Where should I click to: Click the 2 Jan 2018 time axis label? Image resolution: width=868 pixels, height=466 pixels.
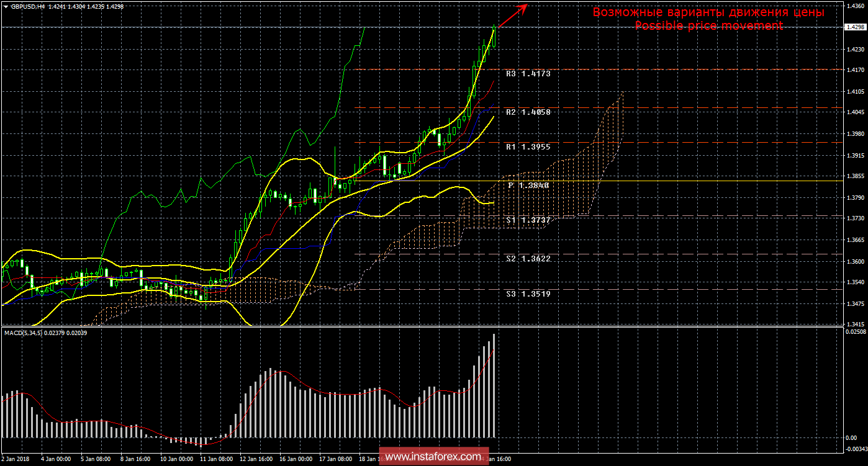coord(15,460)
